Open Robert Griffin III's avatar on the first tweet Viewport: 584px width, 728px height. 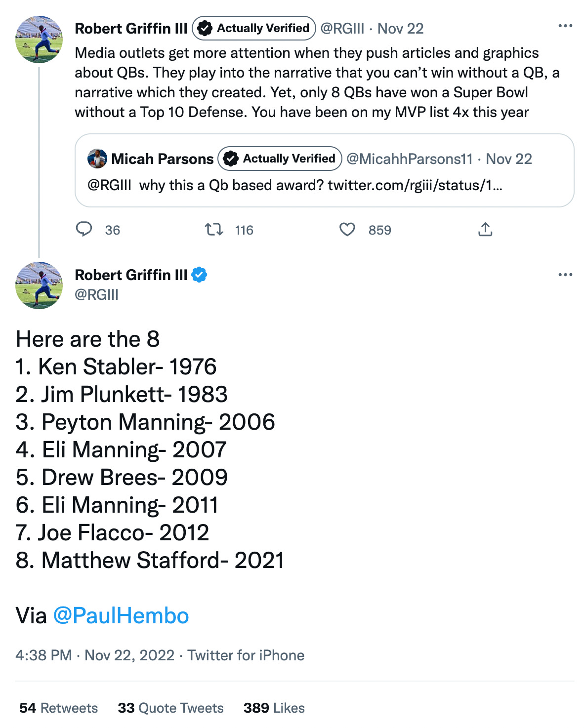39,40
